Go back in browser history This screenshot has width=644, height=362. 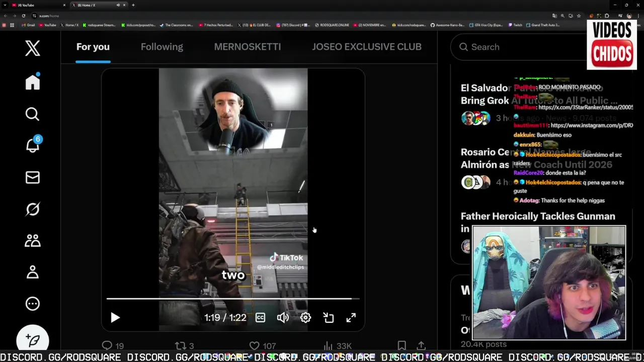(6, 16)
